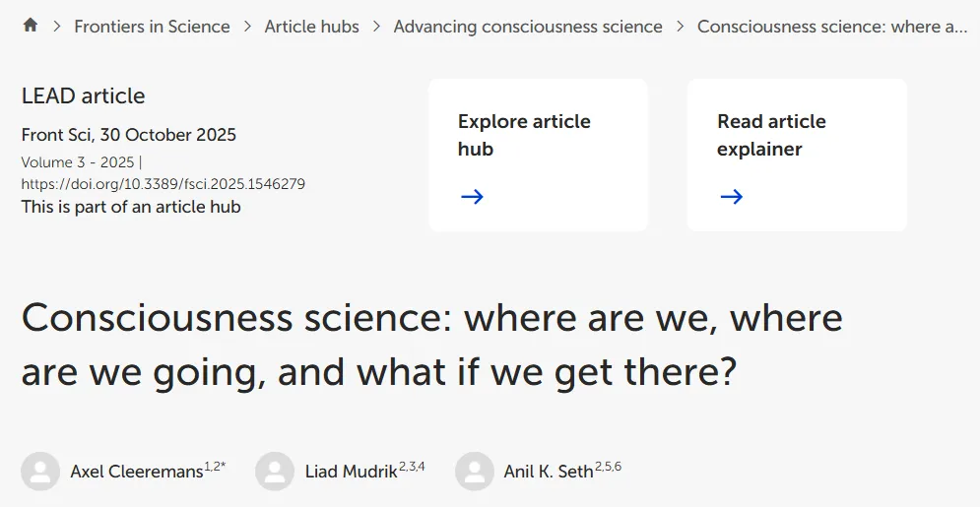Screen dimensions: 980x507
Task: Click the home icon in breadcrumb
Action: pos(30,26)
